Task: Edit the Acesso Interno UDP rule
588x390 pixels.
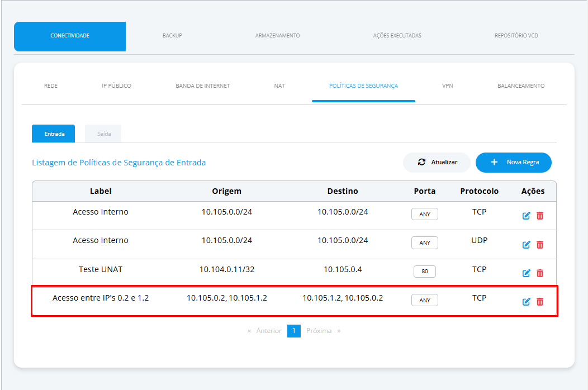Action: 526,245
